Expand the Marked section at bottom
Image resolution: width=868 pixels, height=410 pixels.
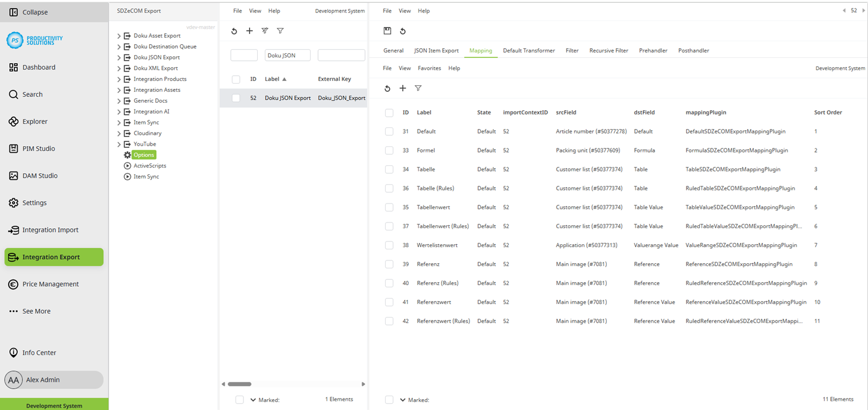point(401,400)
